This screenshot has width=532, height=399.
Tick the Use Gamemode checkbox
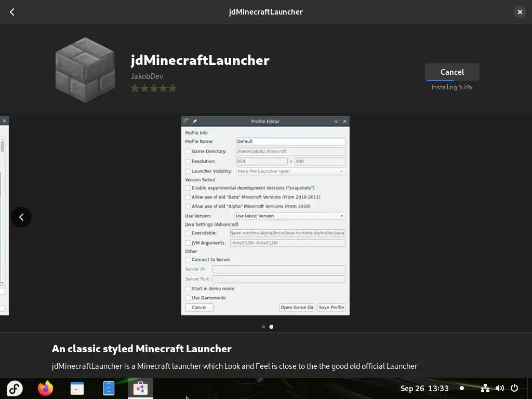(188, 298)
